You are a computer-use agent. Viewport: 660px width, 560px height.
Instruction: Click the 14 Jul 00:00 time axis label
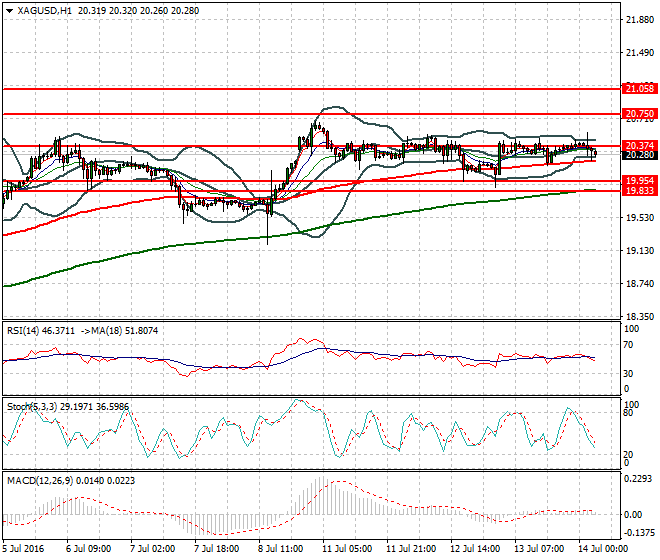[x=603, y=549]
